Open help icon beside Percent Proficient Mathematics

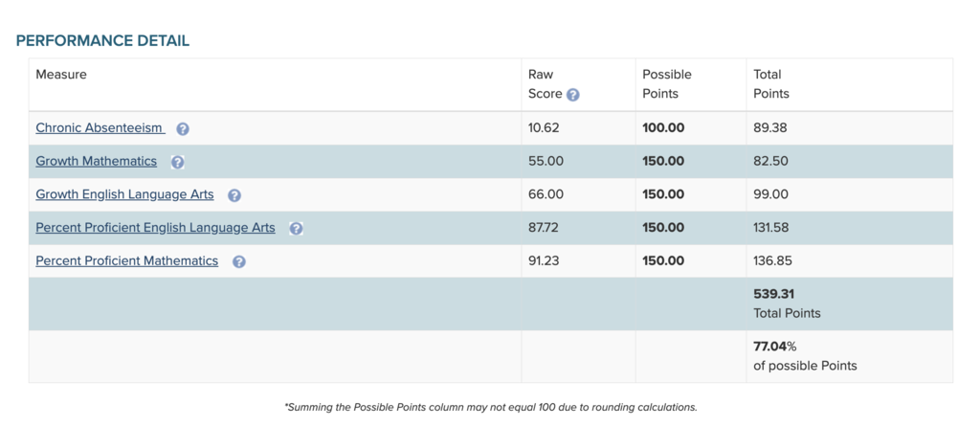click(x=239, y=261)
